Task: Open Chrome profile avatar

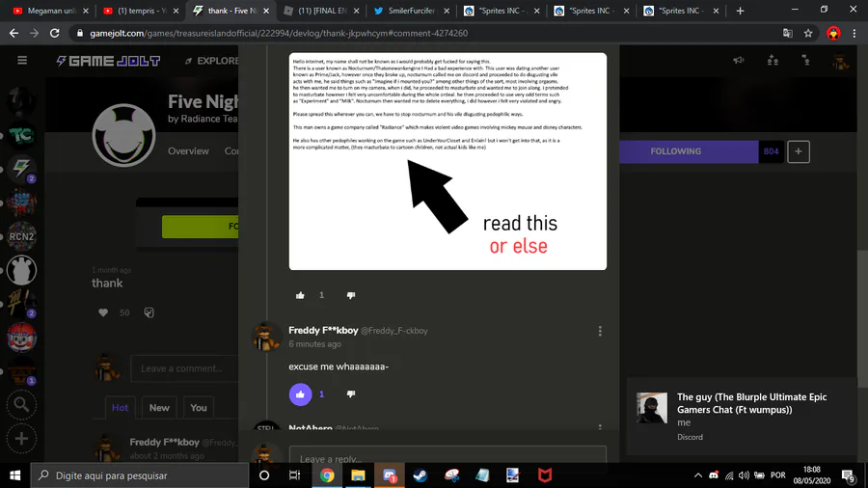Action: point(833,33)
